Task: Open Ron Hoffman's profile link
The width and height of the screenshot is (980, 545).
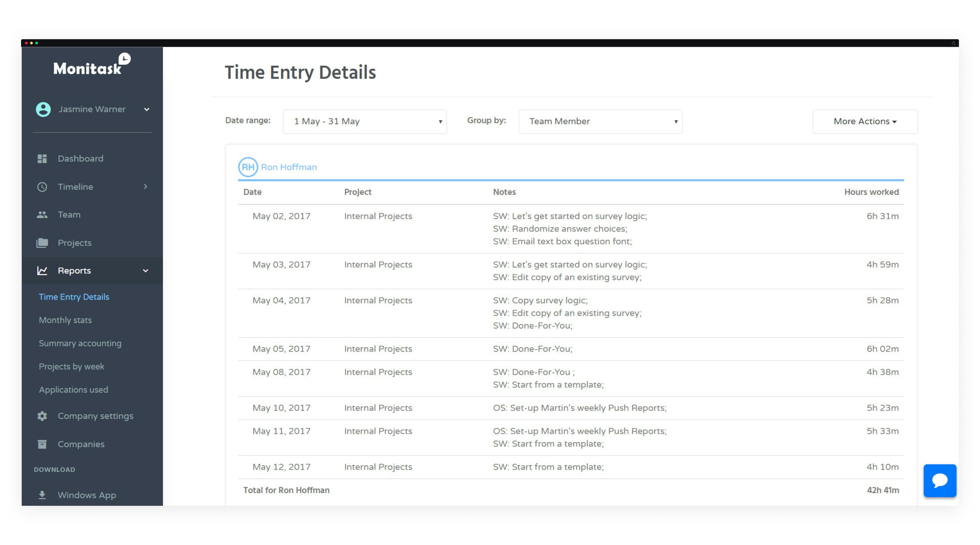Action: (x=289, y=167)
